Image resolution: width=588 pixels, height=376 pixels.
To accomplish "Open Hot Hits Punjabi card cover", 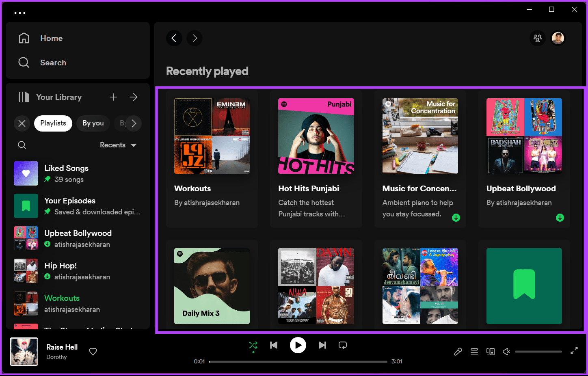I will (316, 136).
